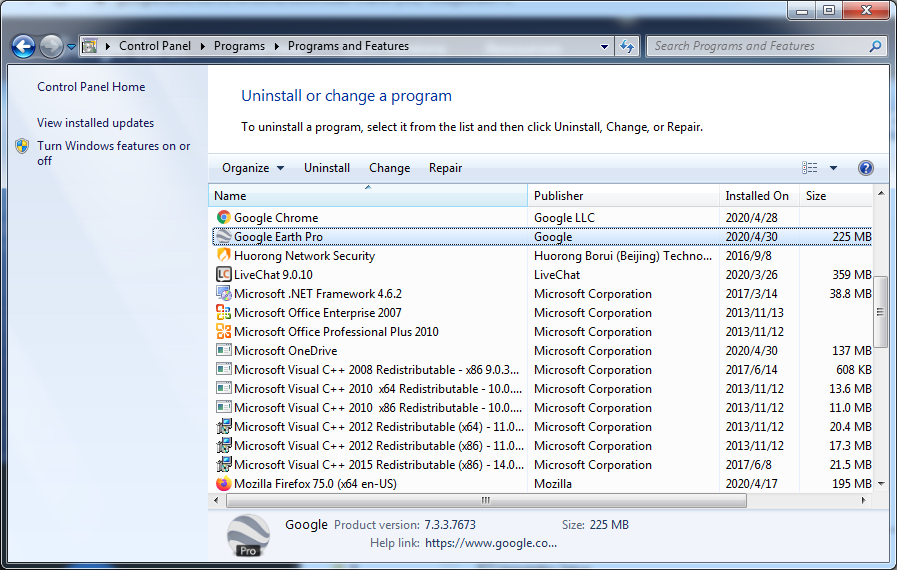Click the 2016/9/8 installed date cell
The width and height of the screenshot is (897, 570).
tap(748, 255)
